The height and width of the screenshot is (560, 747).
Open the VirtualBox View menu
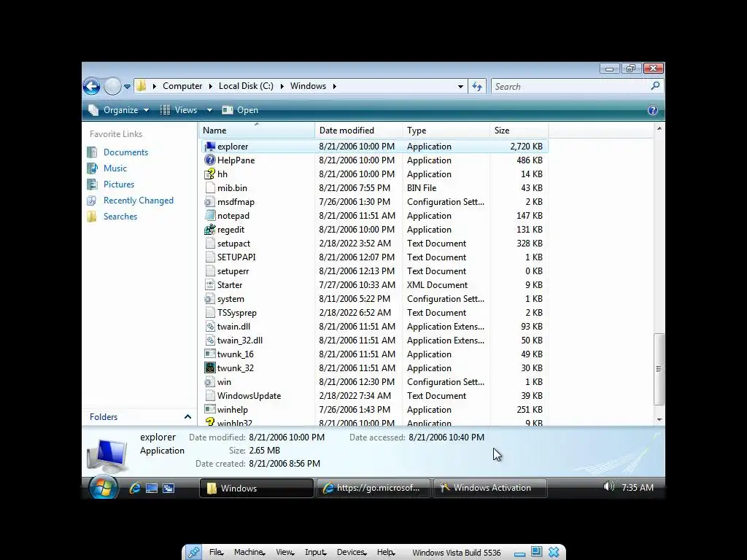point(285,552)
